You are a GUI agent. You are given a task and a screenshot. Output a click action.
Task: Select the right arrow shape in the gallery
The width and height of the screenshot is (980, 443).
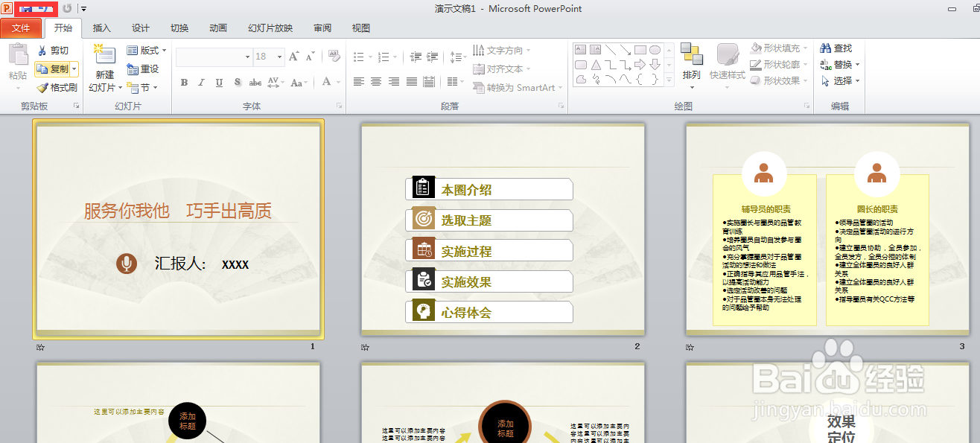point(640,65)
